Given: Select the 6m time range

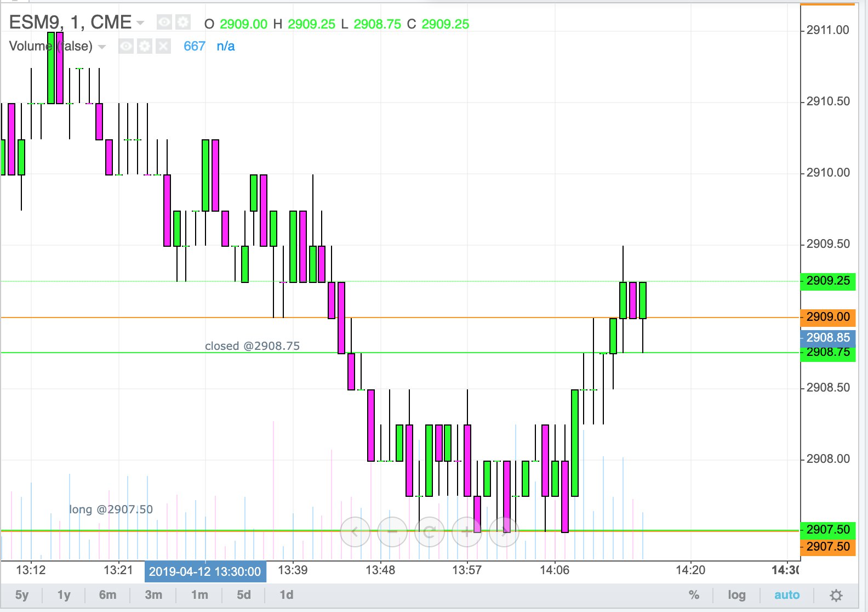Looking at the screenshot, I should point(107,595).
